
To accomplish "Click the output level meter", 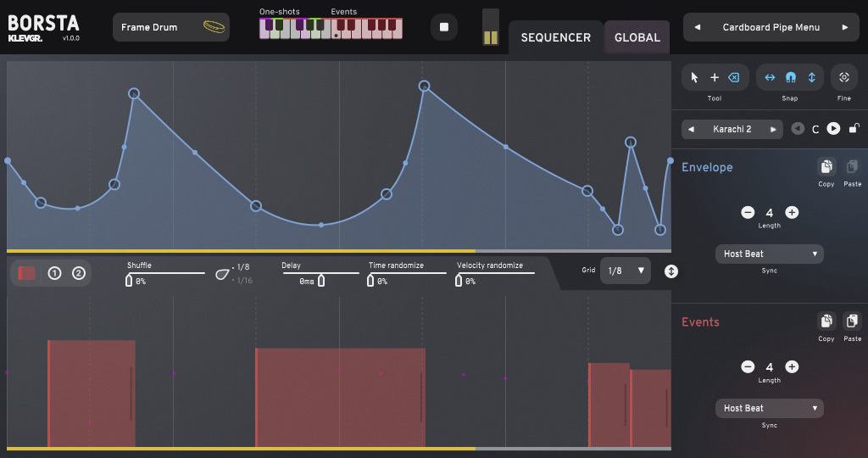I will coord(491,26).
